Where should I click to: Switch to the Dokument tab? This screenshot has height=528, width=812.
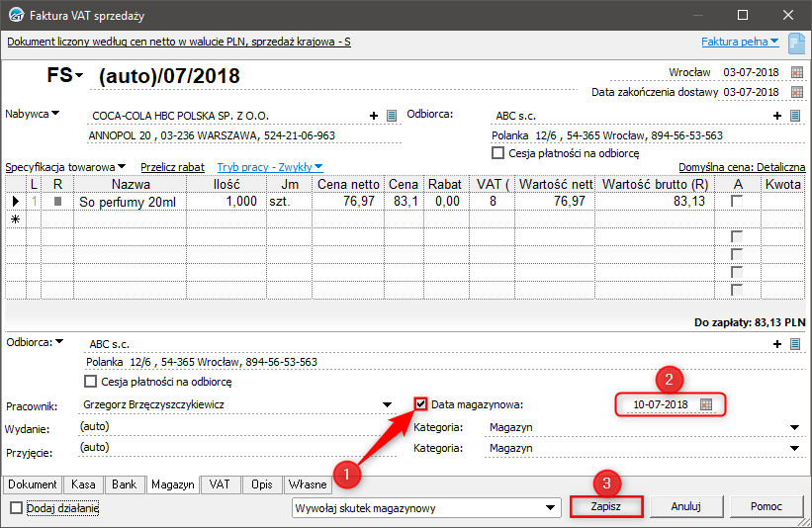pos(32,484)
